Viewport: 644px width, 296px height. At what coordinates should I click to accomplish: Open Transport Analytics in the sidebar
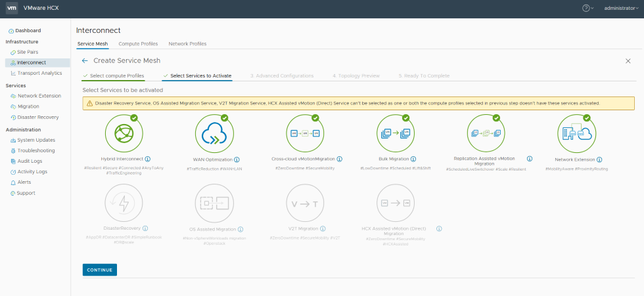[39, 73]
